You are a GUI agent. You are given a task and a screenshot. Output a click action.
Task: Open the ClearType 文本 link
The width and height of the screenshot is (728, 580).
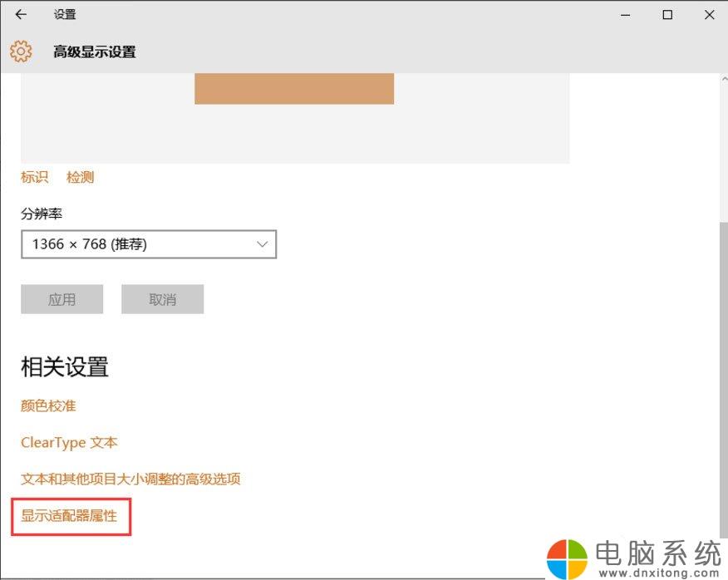point(69,443)
